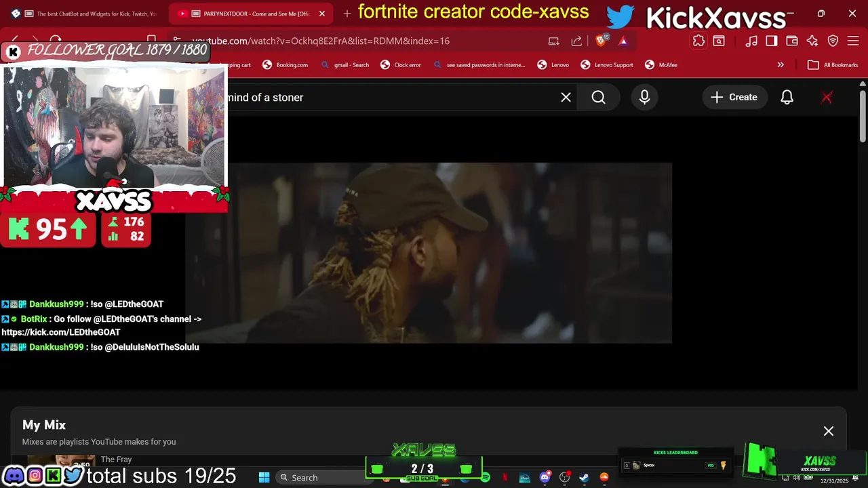The height and width of the screenshot is (488, 868).
Task: Click the 12/31/2025 date in system tray
Action: [x=834, y=481]
